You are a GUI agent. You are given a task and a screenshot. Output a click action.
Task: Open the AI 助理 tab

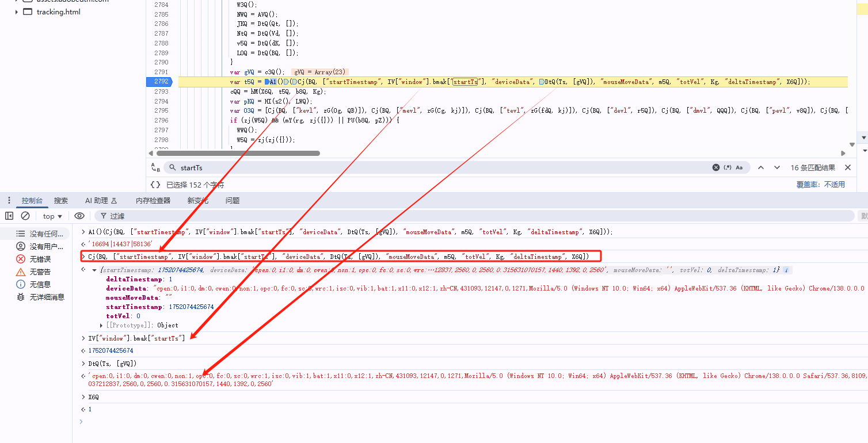coord(101,201)
